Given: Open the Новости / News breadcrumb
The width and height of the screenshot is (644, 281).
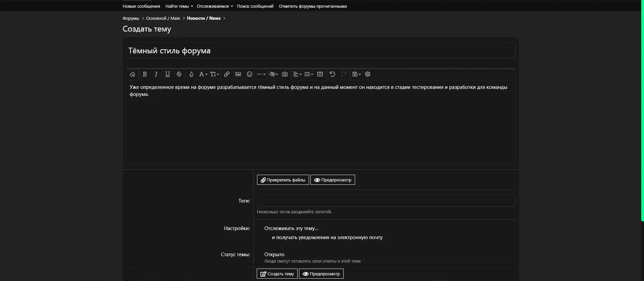Looking at the screenshot, I should click(x=204, y=18).
